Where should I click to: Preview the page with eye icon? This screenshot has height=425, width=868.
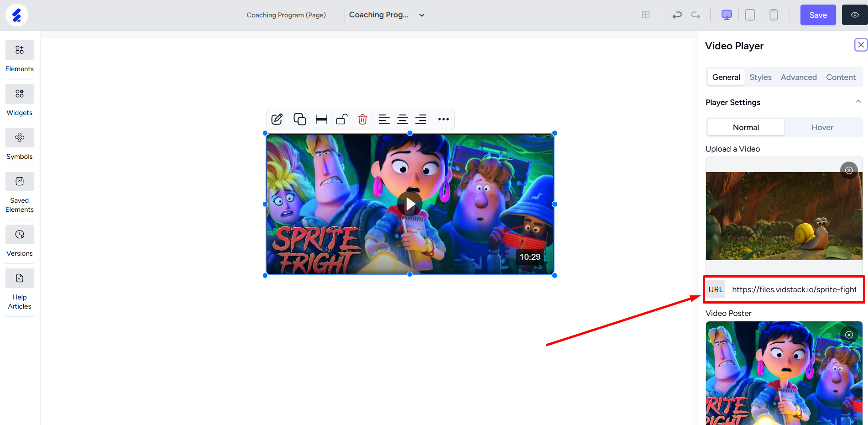tap(855, 15)
